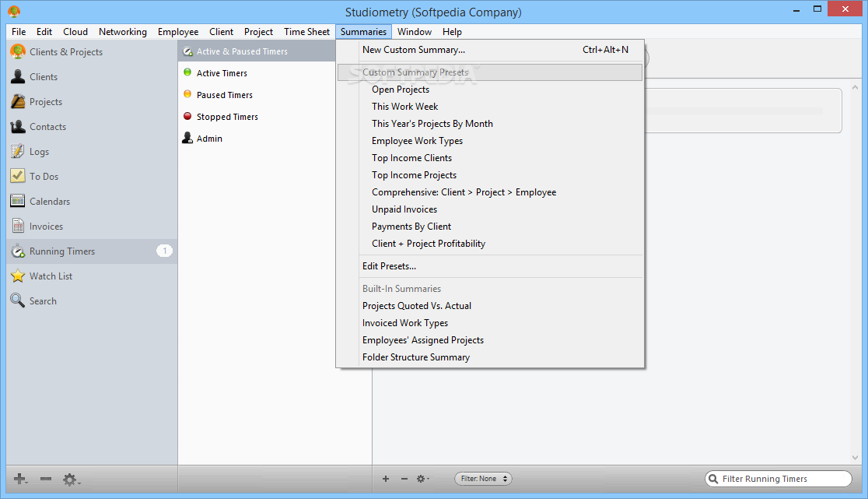
Task: Click the Filter Running Timers search field
Action: tap(779, 479)
